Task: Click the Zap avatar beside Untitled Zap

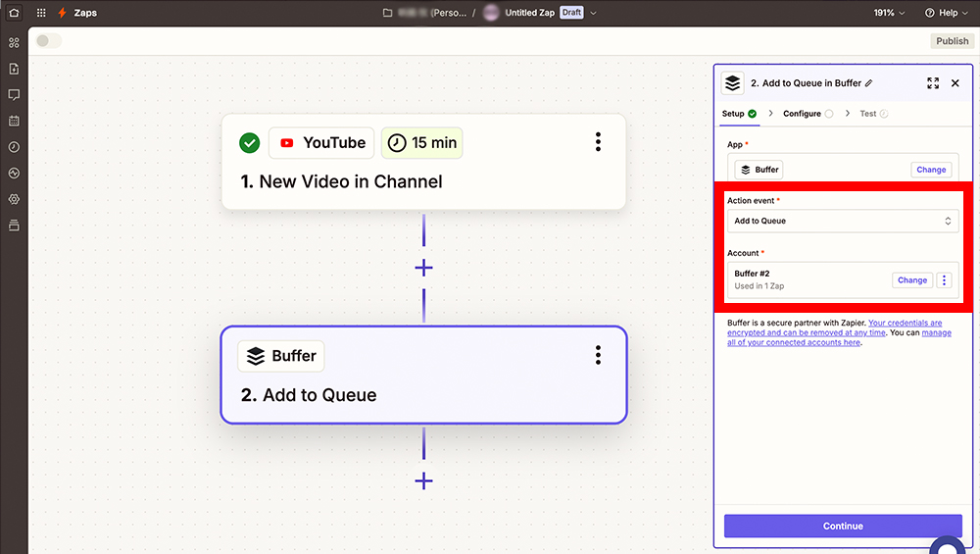Action: coord(491,13)
